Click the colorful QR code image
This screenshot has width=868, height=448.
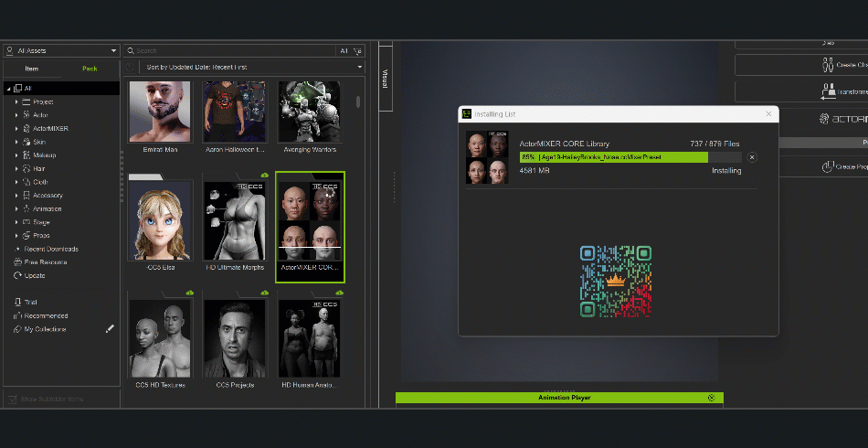point(616,282)
